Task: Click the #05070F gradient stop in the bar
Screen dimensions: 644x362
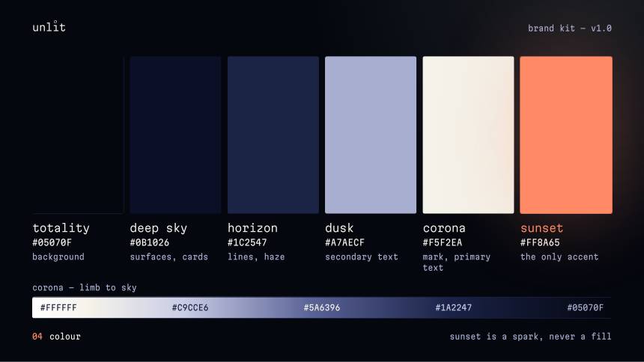Action: pyautogui.click(x=586, y=308)
